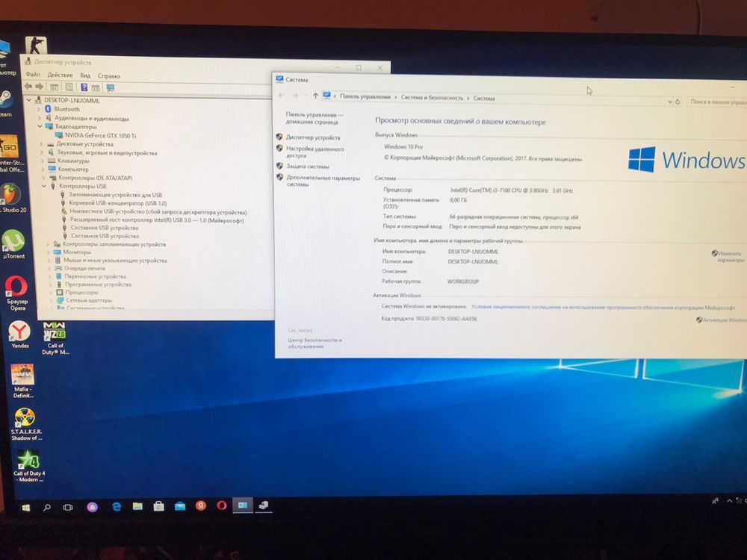The width and height of the screenshot is (747, 560).
Task: Open the Mafia Definitive desktop icon
Action: tap(22, 381)
